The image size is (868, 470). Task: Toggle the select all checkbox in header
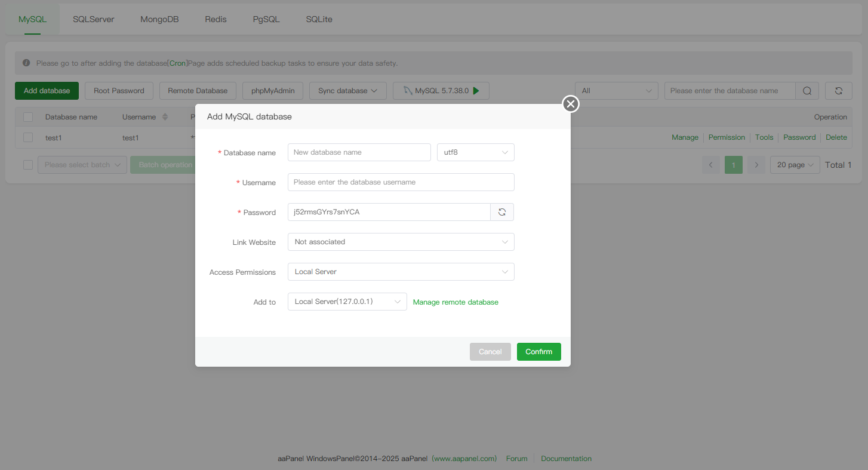28,117
